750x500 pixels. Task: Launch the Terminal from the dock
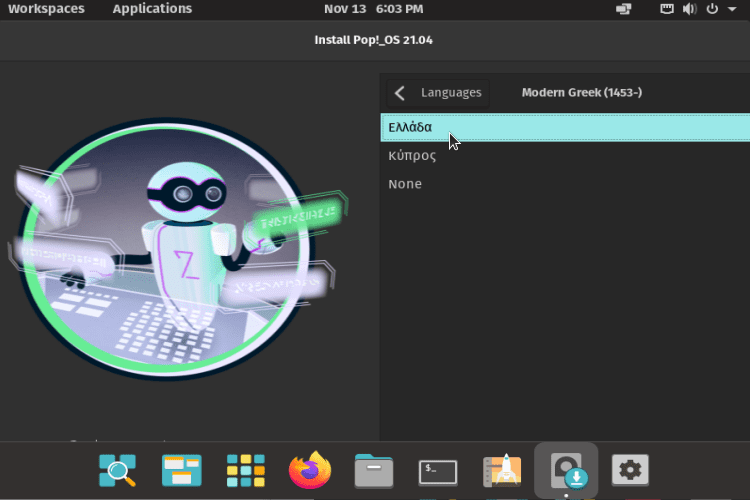438,472
